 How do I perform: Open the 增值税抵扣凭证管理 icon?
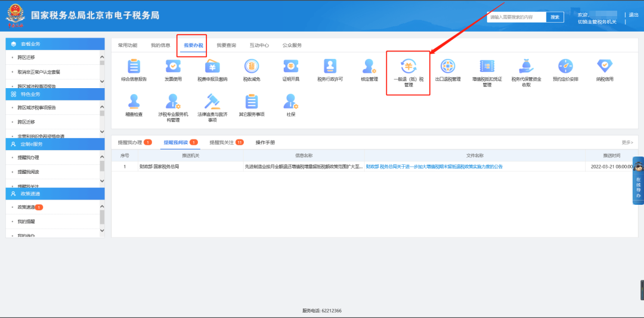[487, 66]
